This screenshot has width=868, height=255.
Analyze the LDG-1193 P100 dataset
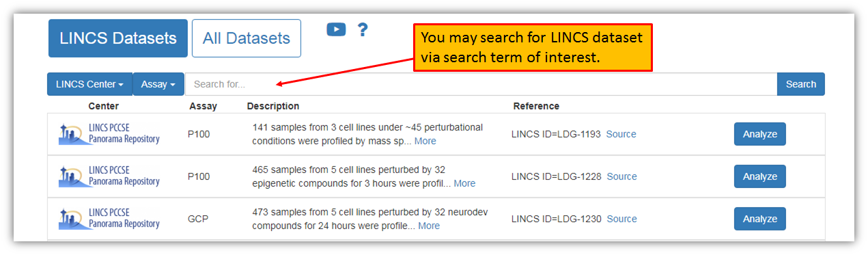[x=760, y=134]
